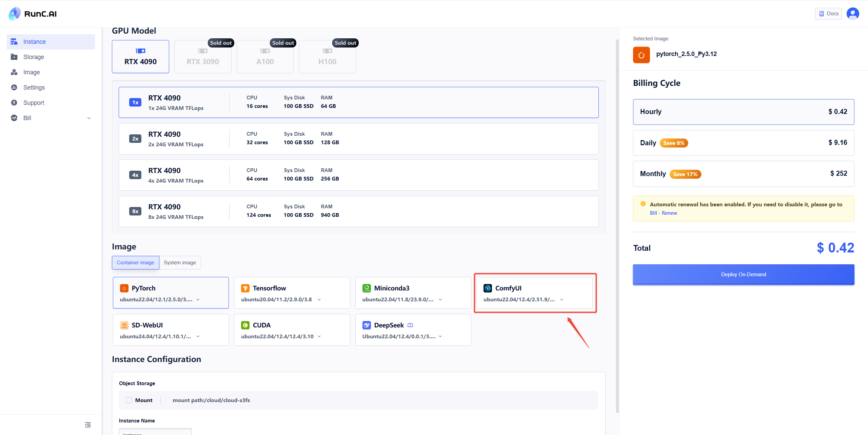Open the Tensorflow version dropdown
Screen dimensions: 868x435
(319, 300)
